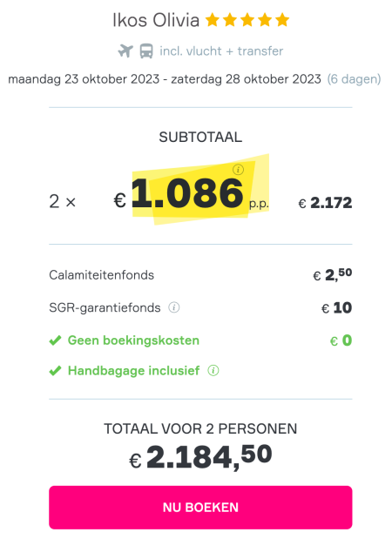Viewport: 392px width, 539px height.
Task: Click the incl. vlucht + transfer text
Action: 221,51
